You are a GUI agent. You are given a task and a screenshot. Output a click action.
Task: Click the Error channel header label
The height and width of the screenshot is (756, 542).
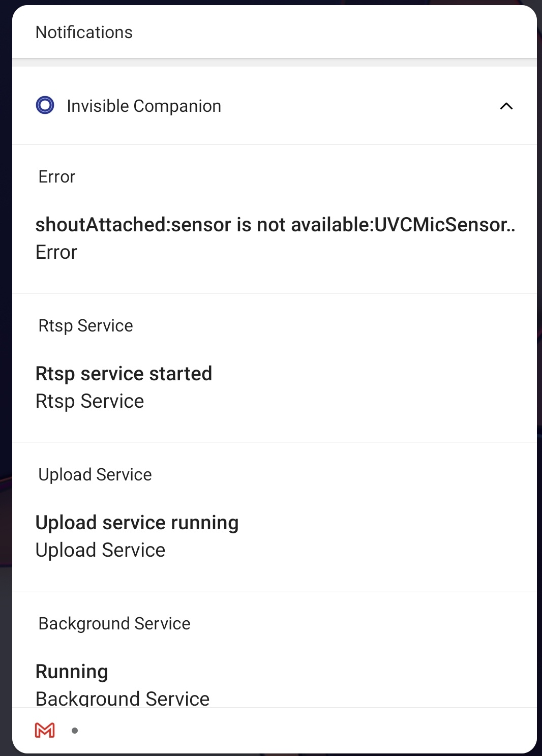57,176
